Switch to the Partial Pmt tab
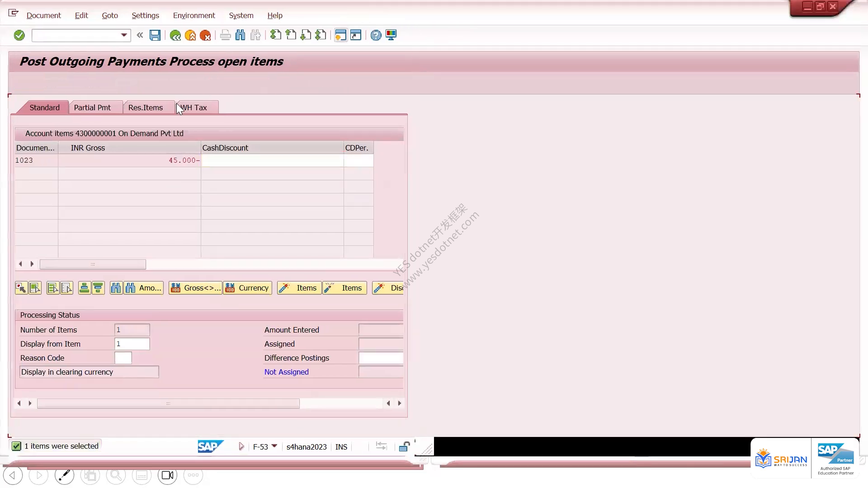Screen dimensions: 868x488 (x=92, y=108)
